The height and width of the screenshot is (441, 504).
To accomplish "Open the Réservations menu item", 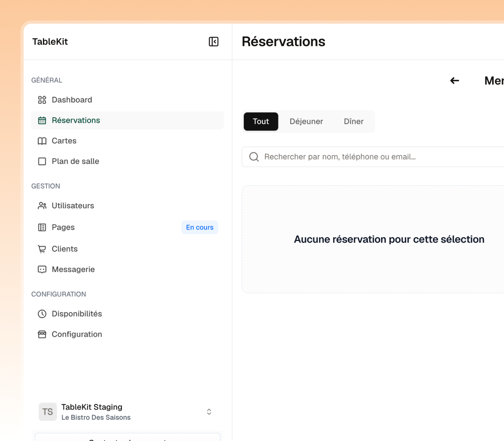I will [x=128, y=120].
